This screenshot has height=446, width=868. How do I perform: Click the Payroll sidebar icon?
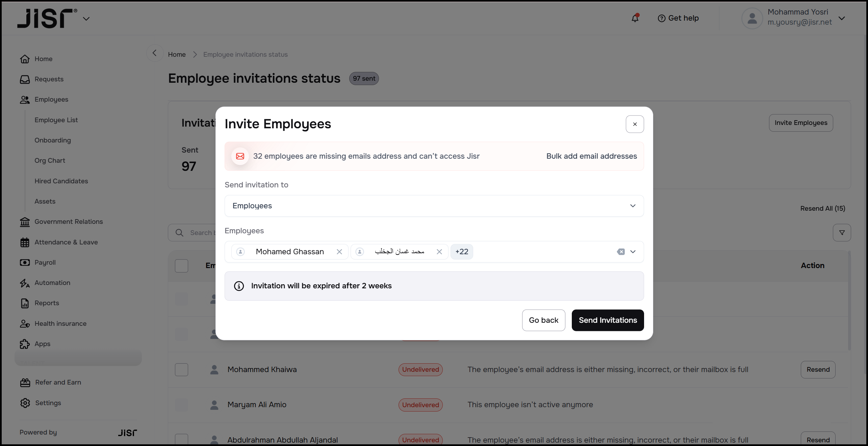25,262
